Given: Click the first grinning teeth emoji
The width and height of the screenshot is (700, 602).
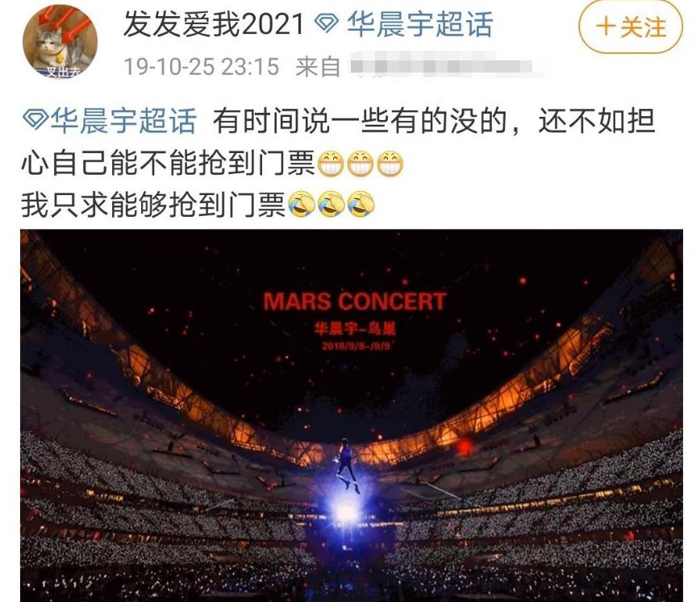Looking at the screenshot, I should point(331,164).
